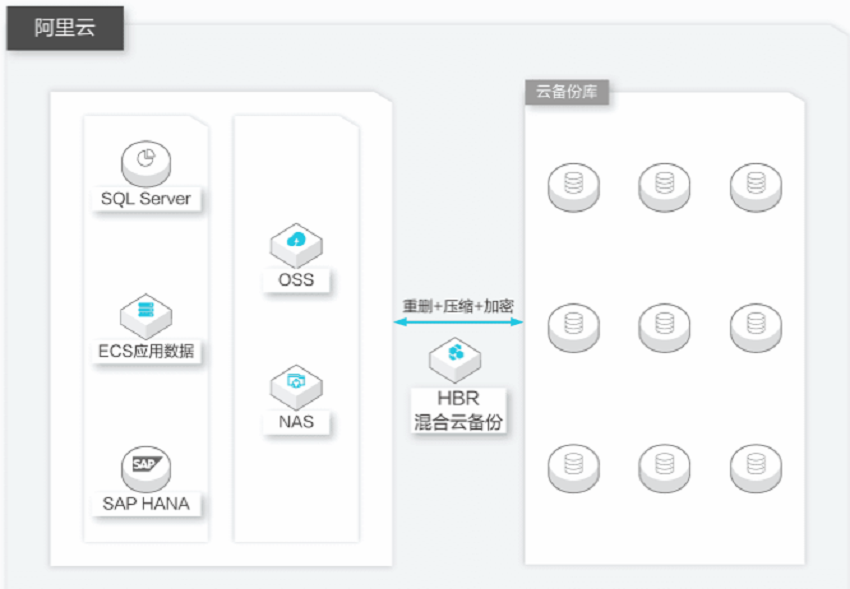Click the 重删+压缩+加密 caption text
850x589 pixels.
pyautogui.click(x=458, y=306)
